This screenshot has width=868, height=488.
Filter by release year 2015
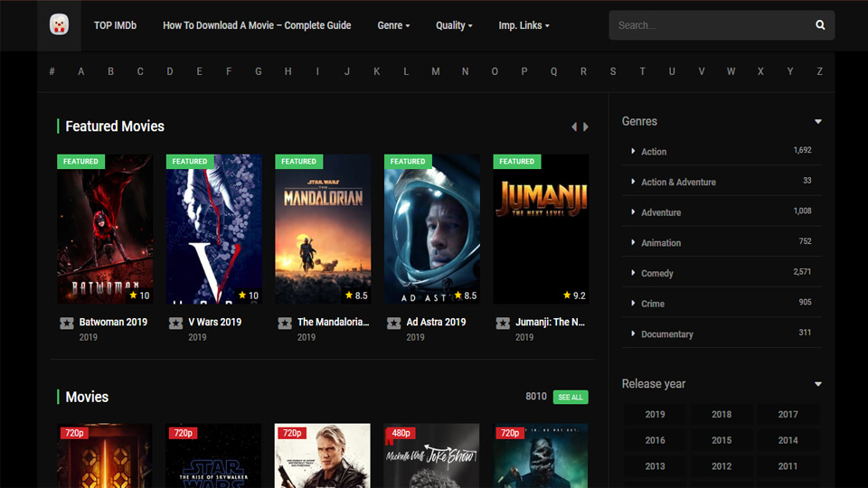click(x=722, y=440)
